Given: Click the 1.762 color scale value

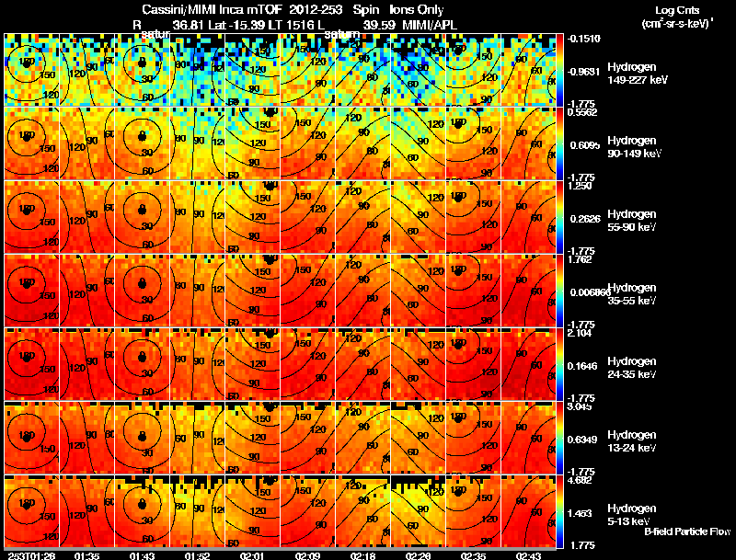Looking at the screenshot, I should point(580,259).
